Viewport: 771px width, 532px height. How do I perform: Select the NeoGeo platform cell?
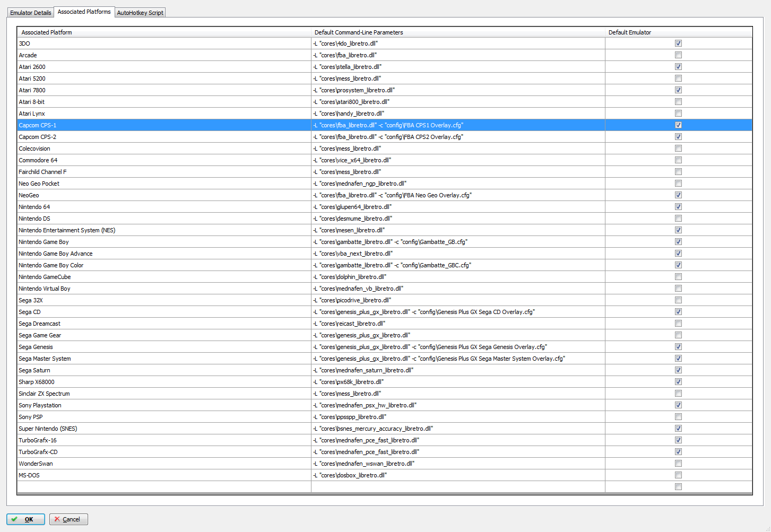click(x=164, y=195)
